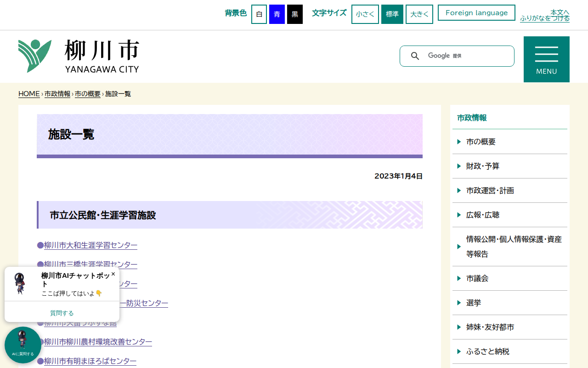Click the arrow icon beside 市議会
Screen dimensions: 588x368
tap(459, 278)
